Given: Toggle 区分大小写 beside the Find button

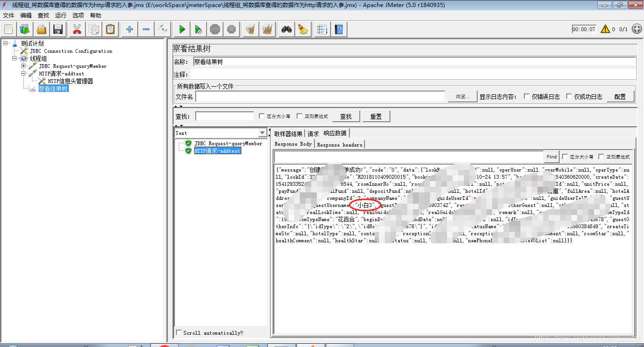Looking at the screenshot, I should [x=565, y=157].
